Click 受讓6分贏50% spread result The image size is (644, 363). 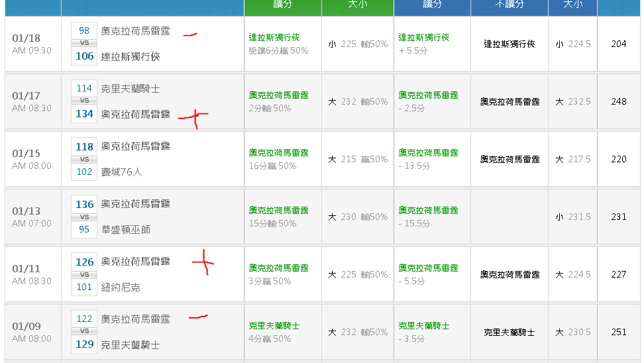coord(278,50)
